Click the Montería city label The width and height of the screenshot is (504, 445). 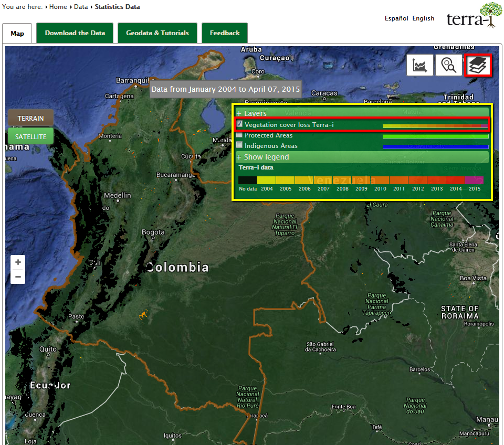[x=110, y=136]
